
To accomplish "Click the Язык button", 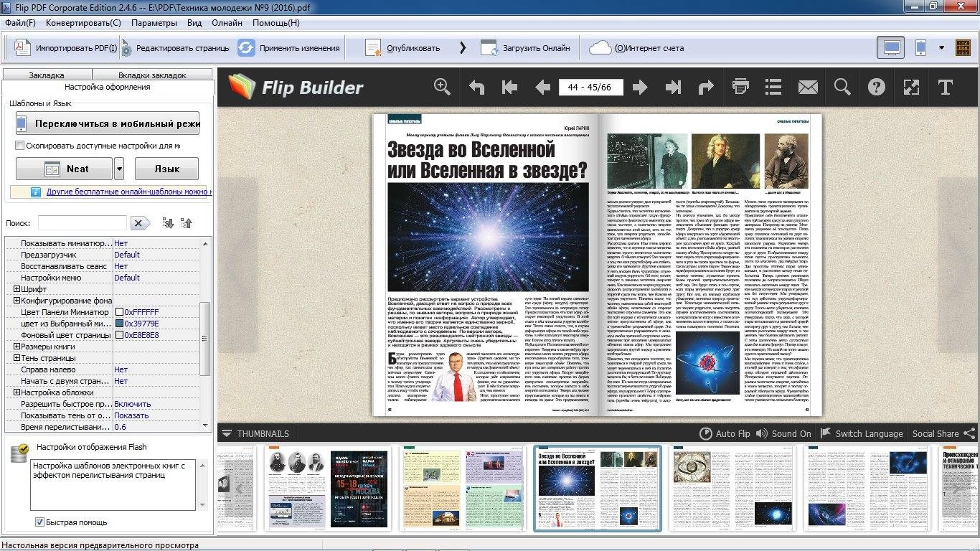I will coord(166,169).
